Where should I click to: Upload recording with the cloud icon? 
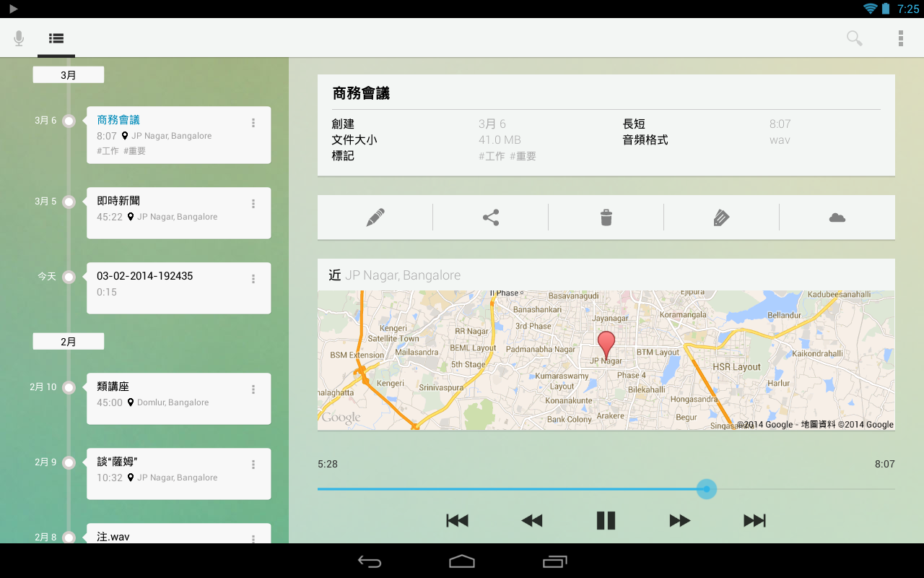coord(837,217)
